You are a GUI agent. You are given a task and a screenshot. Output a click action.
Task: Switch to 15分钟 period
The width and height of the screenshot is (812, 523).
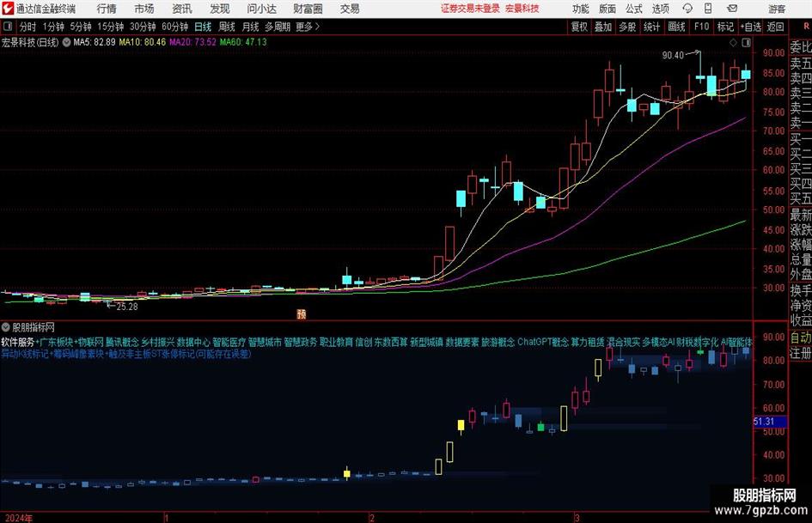click(x=111, y=27)
